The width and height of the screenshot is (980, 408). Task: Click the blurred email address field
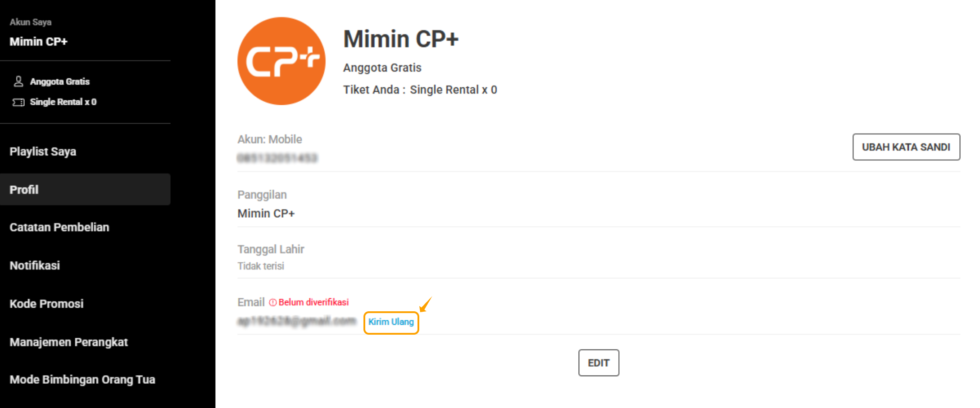[297, 321]
